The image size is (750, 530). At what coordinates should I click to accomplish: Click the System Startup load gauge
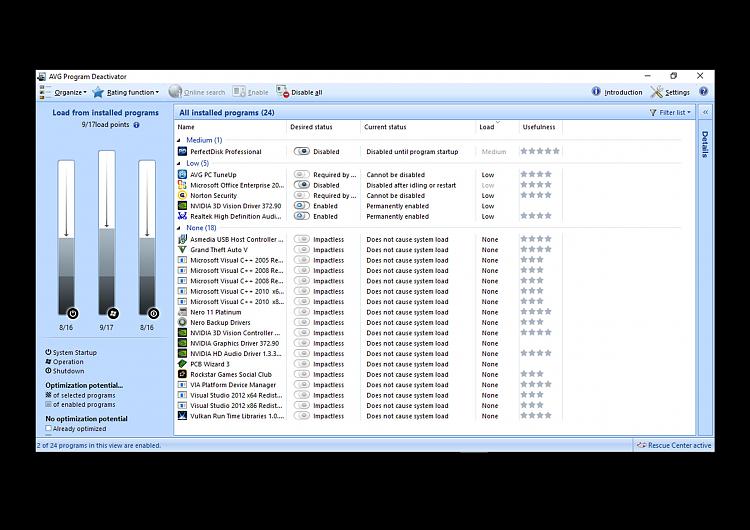pos(66,237)
